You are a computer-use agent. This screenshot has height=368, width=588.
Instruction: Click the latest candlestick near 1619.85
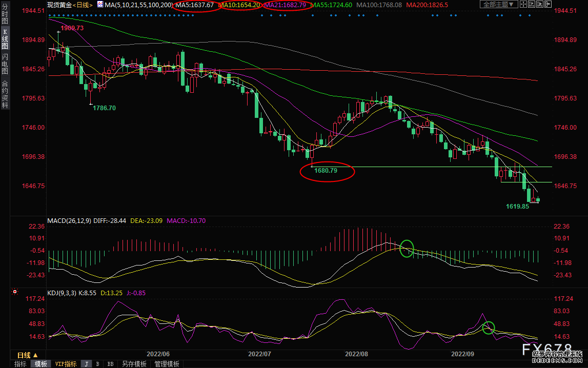[538, 199]
